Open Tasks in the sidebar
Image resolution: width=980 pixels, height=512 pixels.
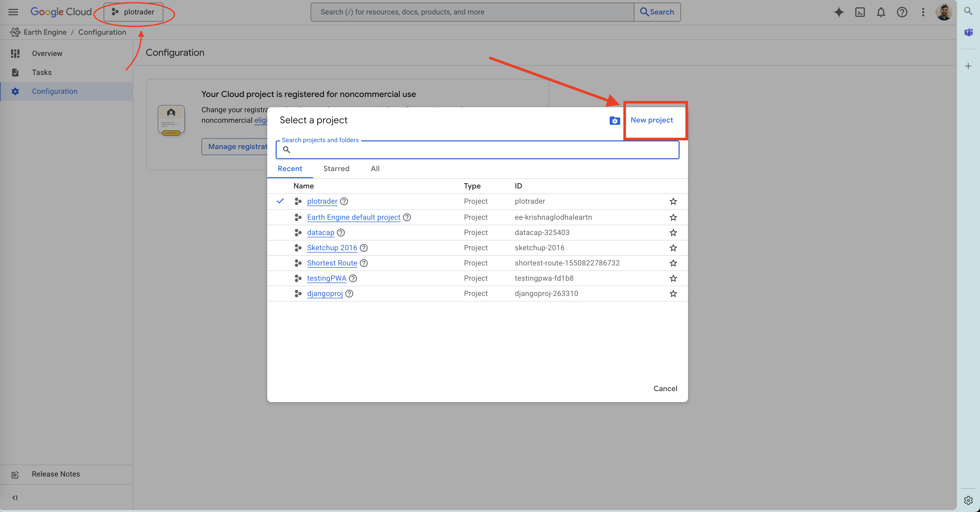[66, 72]
